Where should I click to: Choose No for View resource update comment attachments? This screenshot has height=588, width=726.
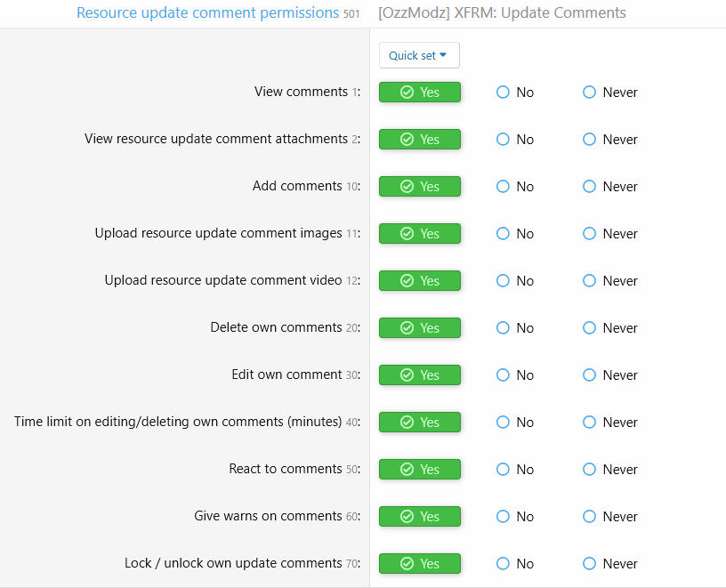tap(515, 140)
